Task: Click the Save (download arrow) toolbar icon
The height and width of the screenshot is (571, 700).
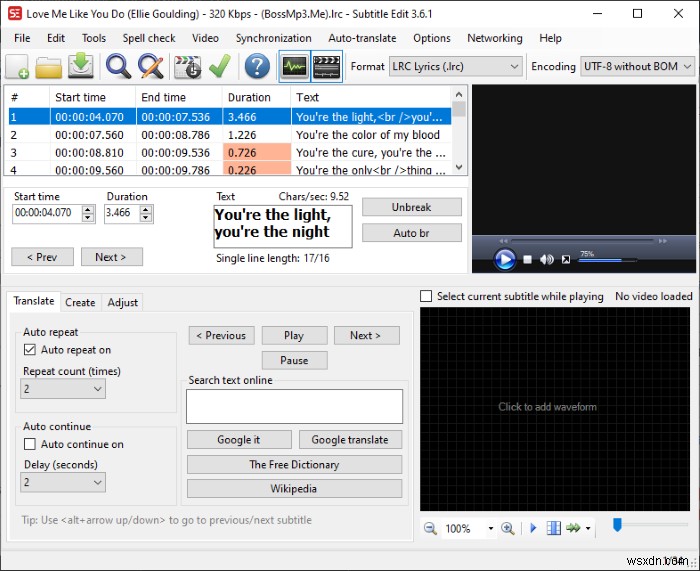Action: point(81,66)
